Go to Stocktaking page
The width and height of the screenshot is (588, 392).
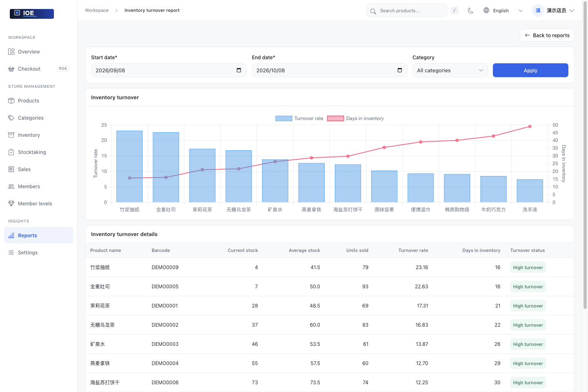(38, 152)
